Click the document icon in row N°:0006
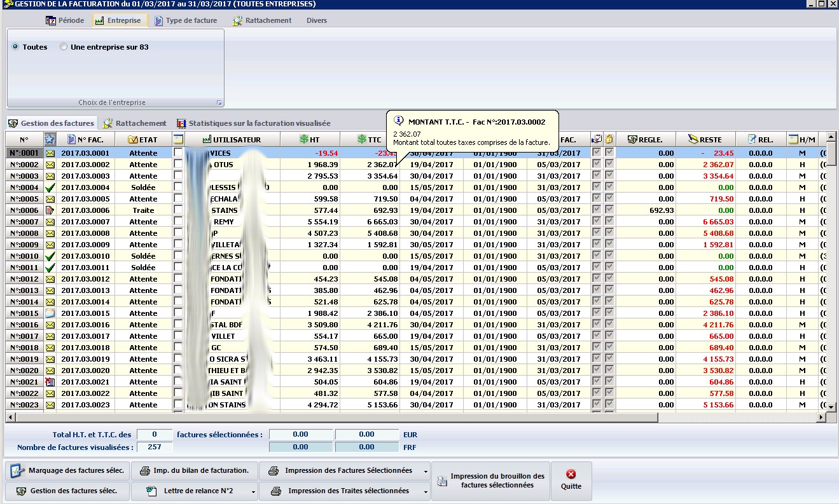 tap(50, 210)
